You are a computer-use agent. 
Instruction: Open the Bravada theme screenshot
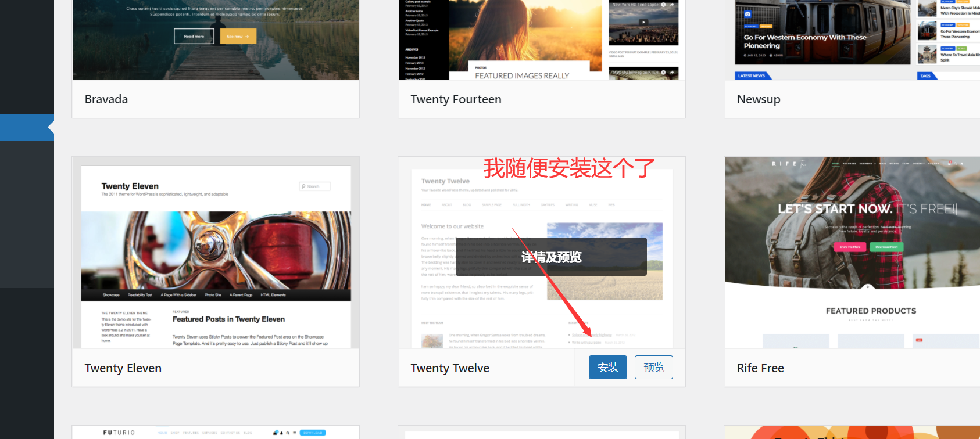[x=216, y=39]
